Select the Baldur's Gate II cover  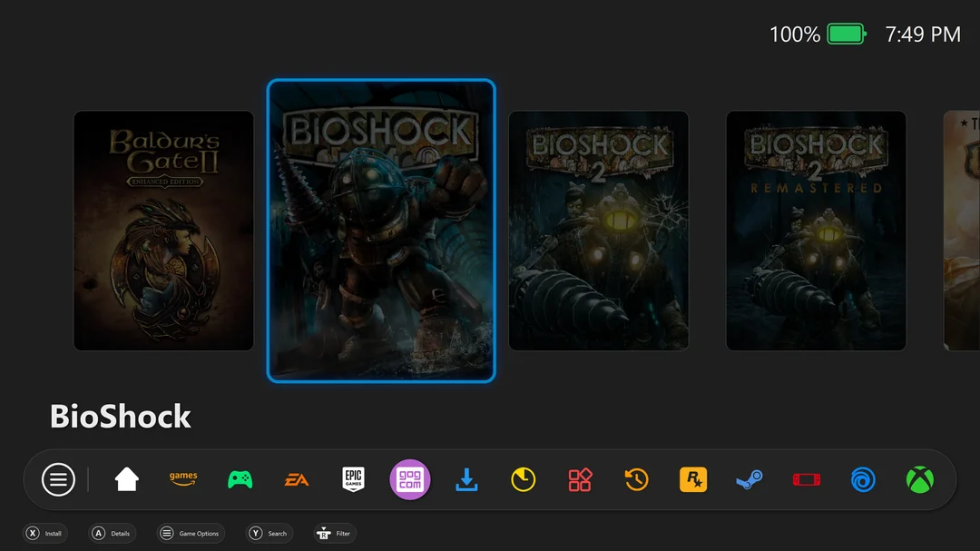point(163,231)
